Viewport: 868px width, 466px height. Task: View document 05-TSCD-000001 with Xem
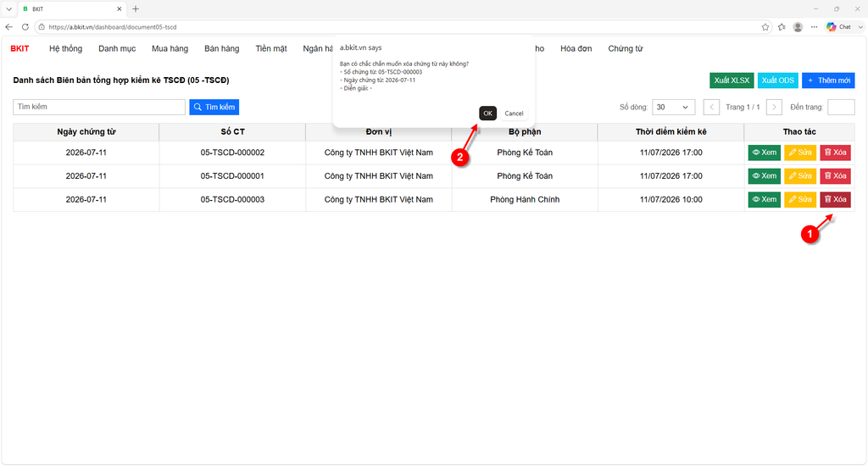764,176
